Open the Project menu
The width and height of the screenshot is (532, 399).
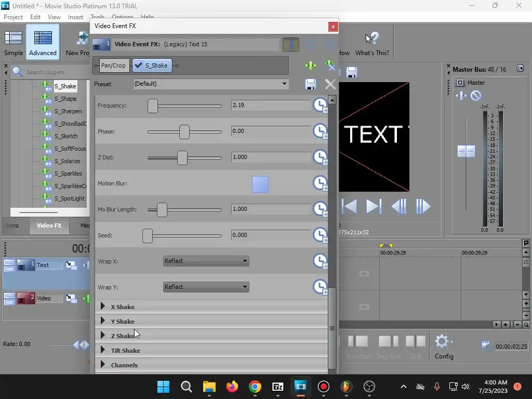13,17
